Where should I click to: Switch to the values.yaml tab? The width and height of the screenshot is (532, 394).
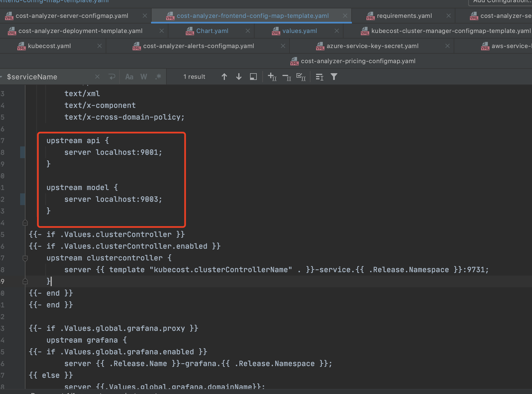pos(300,31)
